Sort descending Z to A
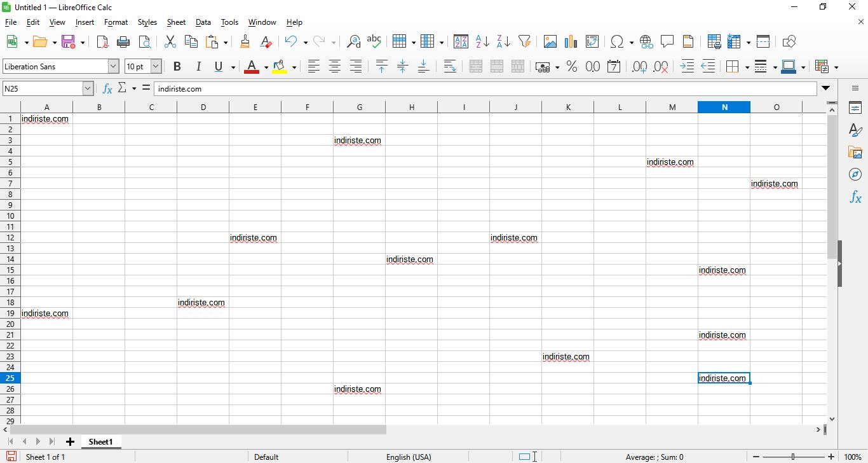Image resolution: width=868 pixels, height=463 pixels. coord(503,42)
